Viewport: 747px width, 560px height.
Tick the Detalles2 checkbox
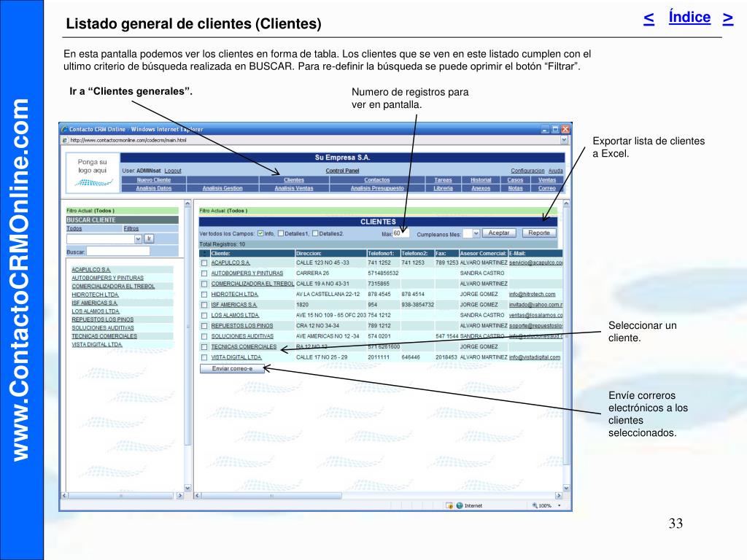tap(315, 233)
